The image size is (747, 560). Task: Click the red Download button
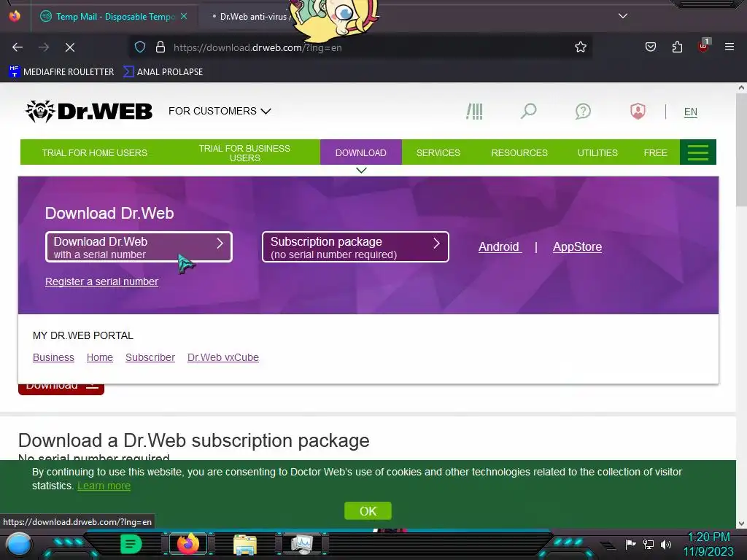[x=61, y=389]
